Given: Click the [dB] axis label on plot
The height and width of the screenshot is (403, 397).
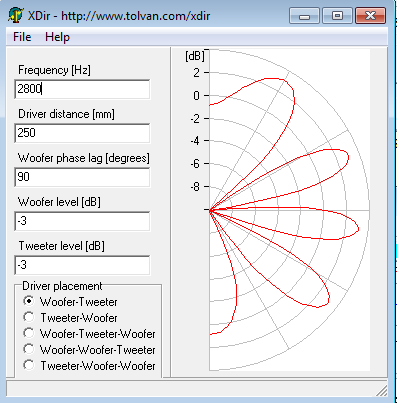Looking at the screenshot, I should point(195,56).
